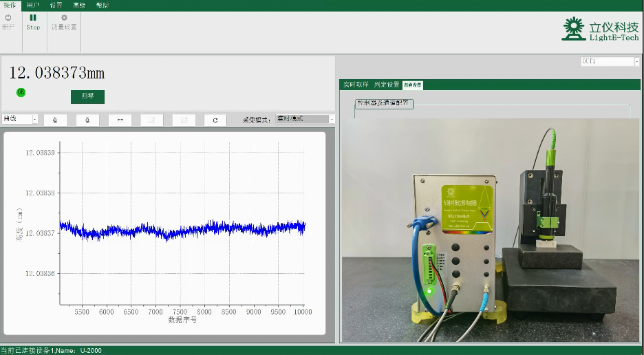Switch to the 实时取样 tab
Screen dimensions: 644x355
click(x=356, y=85)
